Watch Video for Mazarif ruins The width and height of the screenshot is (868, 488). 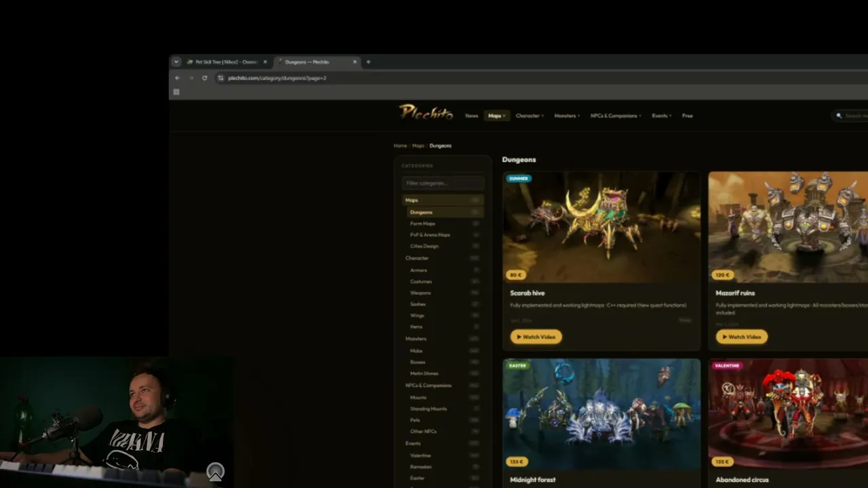click(x=742, y=337)
